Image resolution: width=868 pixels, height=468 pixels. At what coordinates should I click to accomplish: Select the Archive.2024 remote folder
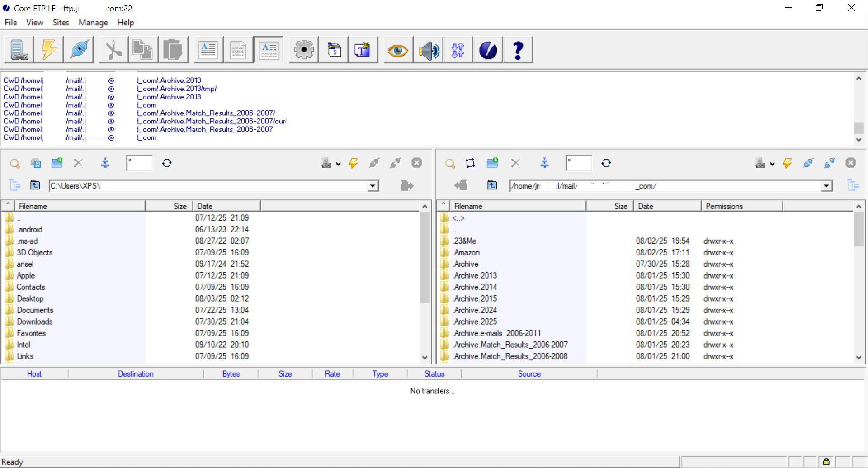[x=475, y=310]
